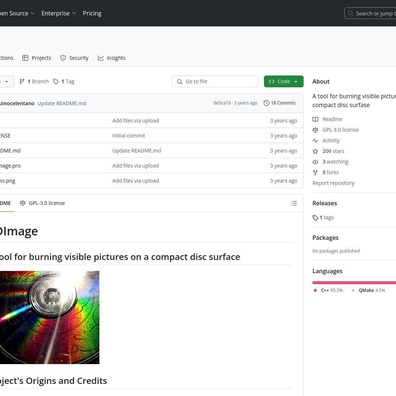The height and width of the screenshot is (396, 396).
Task: Open the Releases heading link
Action: [325, 203]
